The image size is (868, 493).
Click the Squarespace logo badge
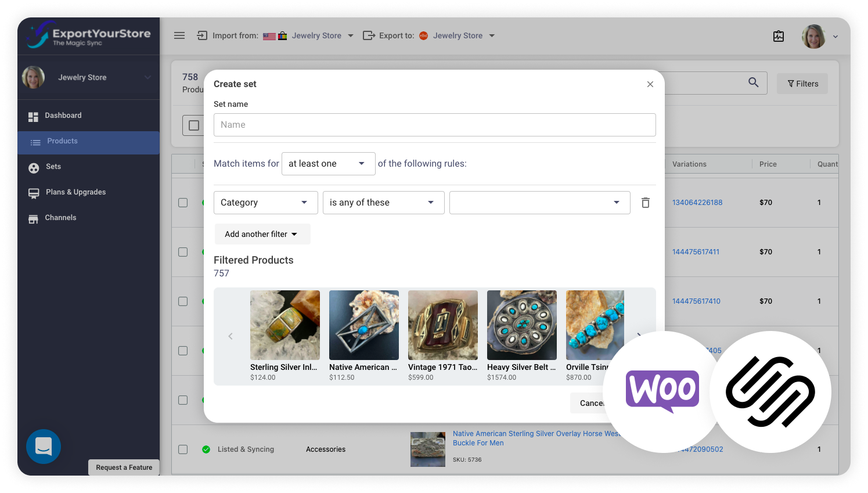click(770, 392)
